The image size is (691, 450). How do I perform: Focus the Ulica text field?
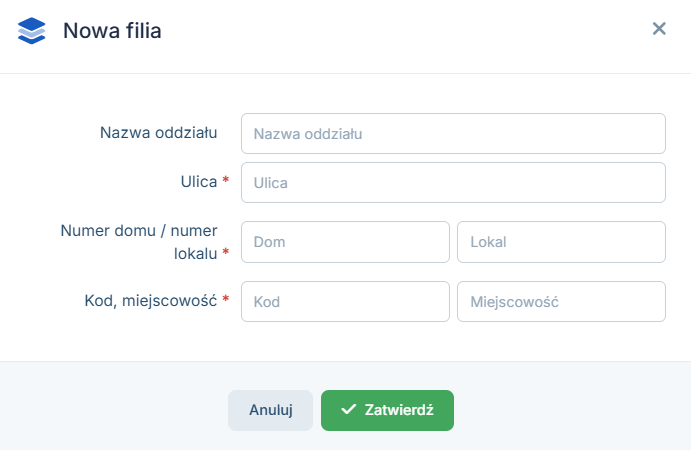point(453,183)
